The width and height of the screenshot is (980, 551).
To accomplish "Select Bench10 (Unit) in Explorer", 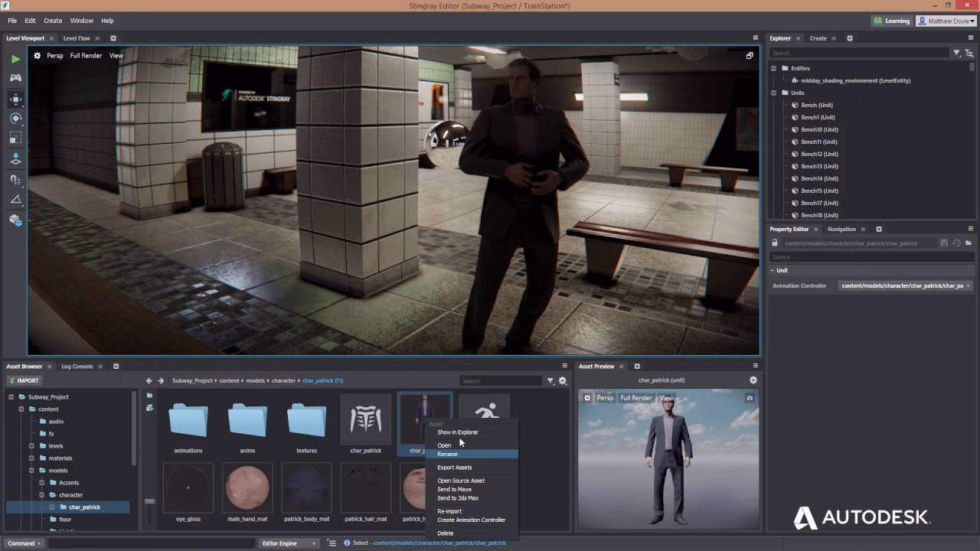I will [x=819, y=129].
